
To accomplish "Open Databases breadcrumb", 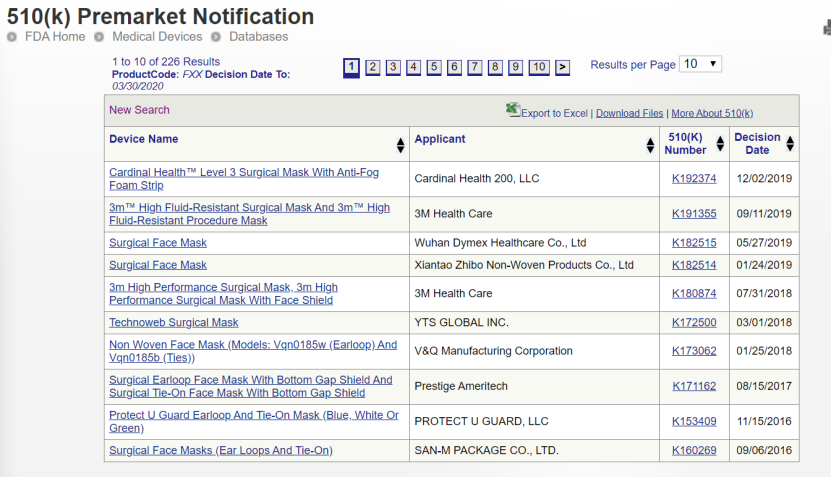I will pyautogui.click(x=259, y=37).
